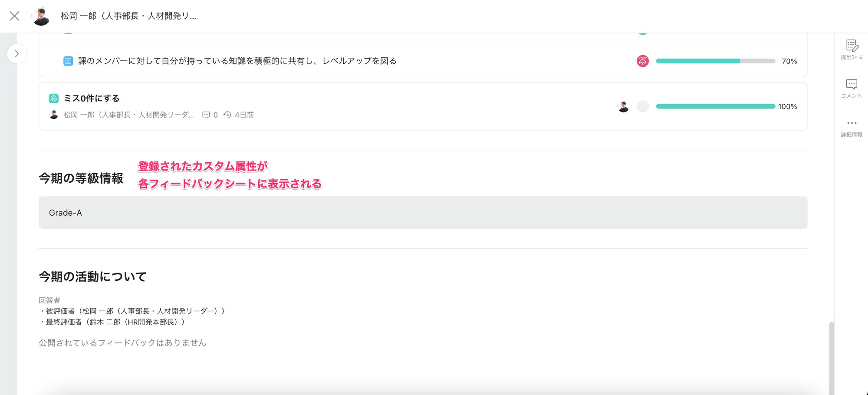Click the owner name under ミス0件にする

[x=128, y=115]
